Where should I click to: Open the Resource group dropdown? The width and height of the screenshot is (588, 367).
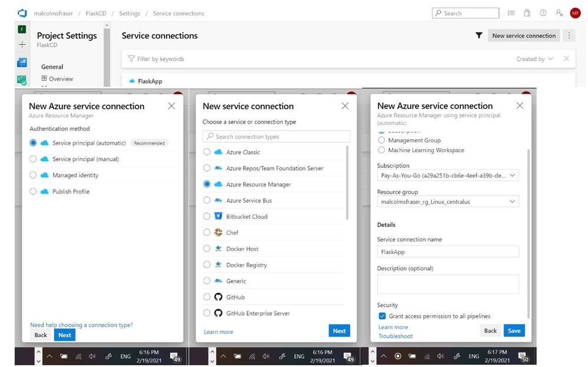click(x=448, y=201)
